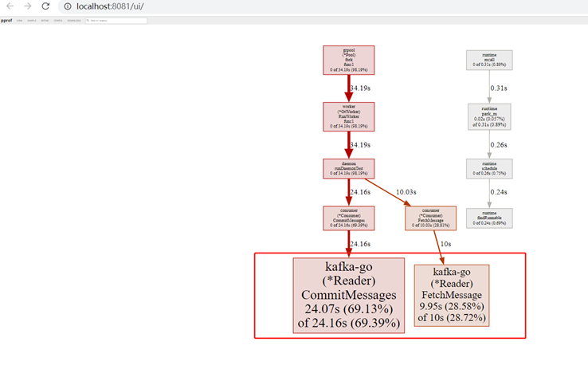
Task: Click the 10s edge label
Action: click(x=445, y=244)
